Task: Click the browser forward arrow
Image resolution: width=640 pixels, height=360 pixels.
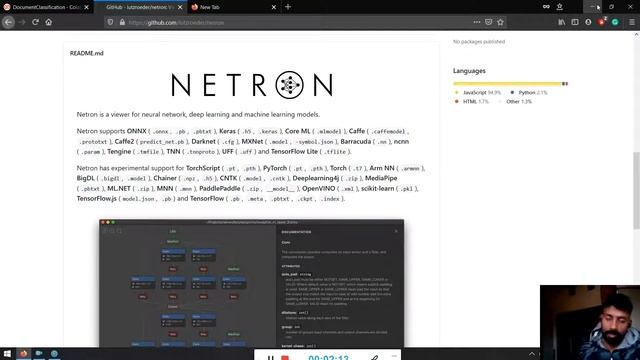Action: click(x=22, y=22)
